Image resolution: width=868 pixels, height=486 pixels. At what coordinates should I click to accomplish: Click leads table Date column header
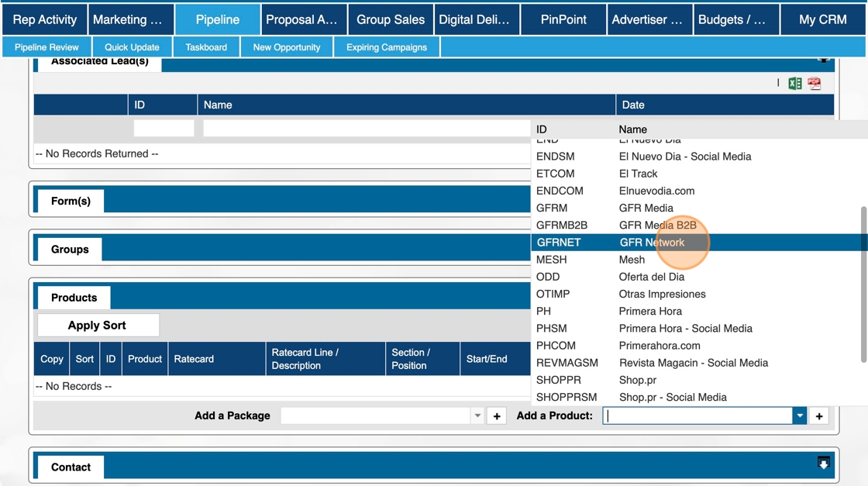point(725,105)
